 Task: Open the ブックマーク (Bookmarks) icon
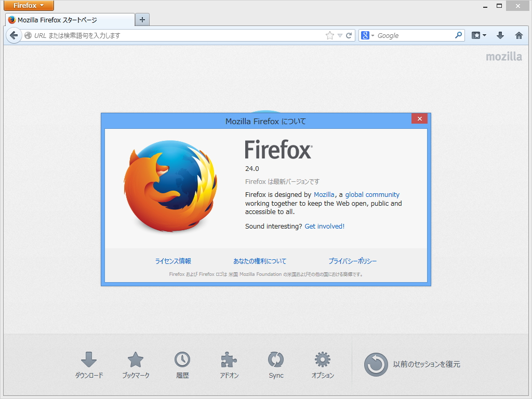tap(135, 358)
